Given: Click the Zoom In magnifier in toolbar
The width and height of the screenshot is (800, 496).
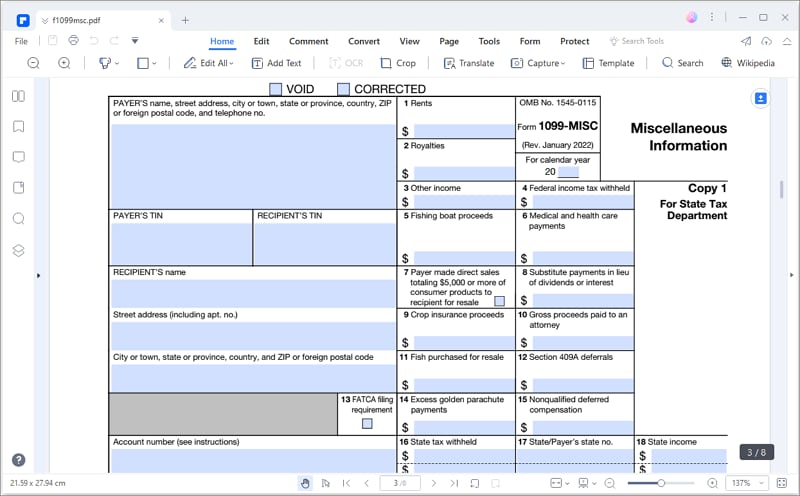Looking at the screenshot, I should 64,63.
